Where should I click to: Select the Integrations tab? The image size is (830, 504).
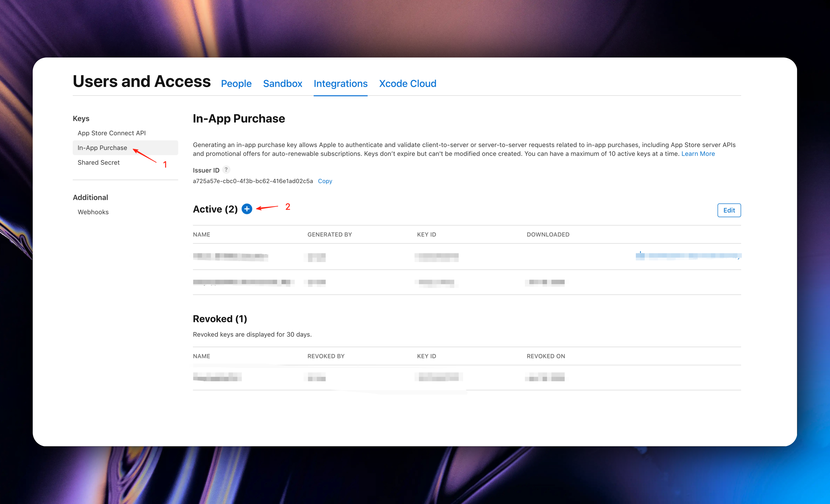point(340,83)
